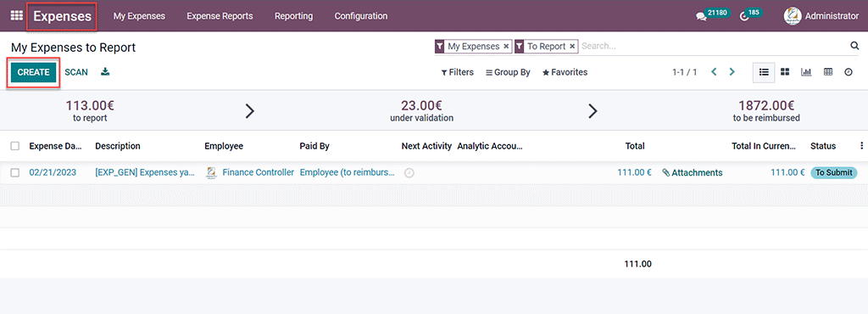Open the Expenses app title
Image resolution: width=868 pixels, height=314 pixels.
click(63, 16)
